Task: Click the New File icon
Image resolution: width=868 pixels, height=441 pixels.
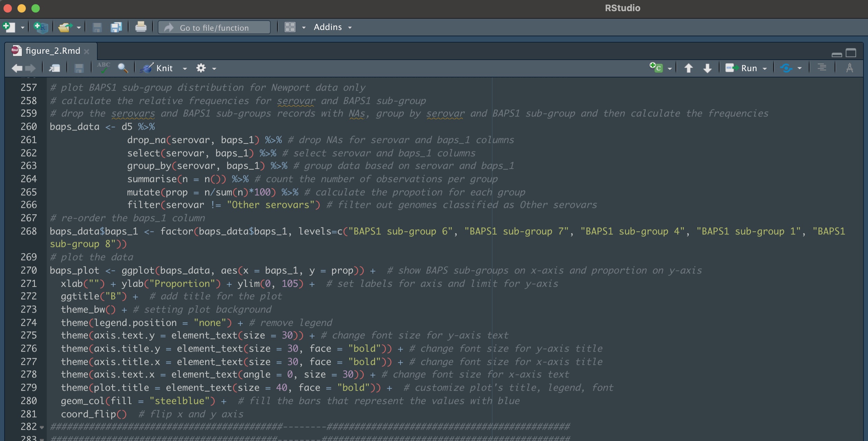Action: (x=9, y=27)
